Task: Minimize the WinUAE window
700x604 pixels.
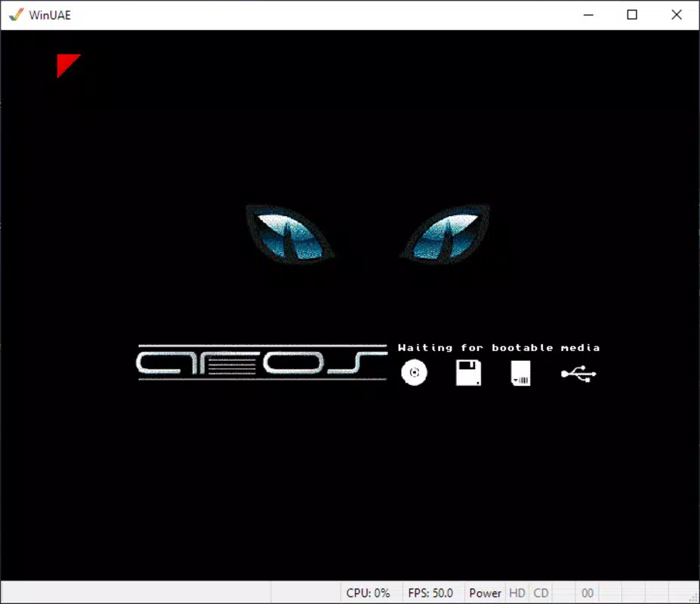Action: click(x=588, y=15)
